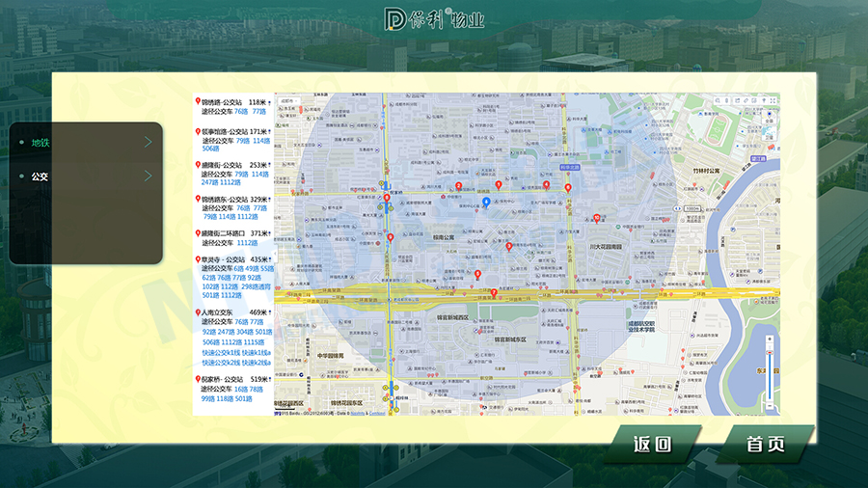Click the radius circle arrow handle
Image resolution: width=868 pixels, height=488 pixels.
pyautogui.click(x=678, y=208)
